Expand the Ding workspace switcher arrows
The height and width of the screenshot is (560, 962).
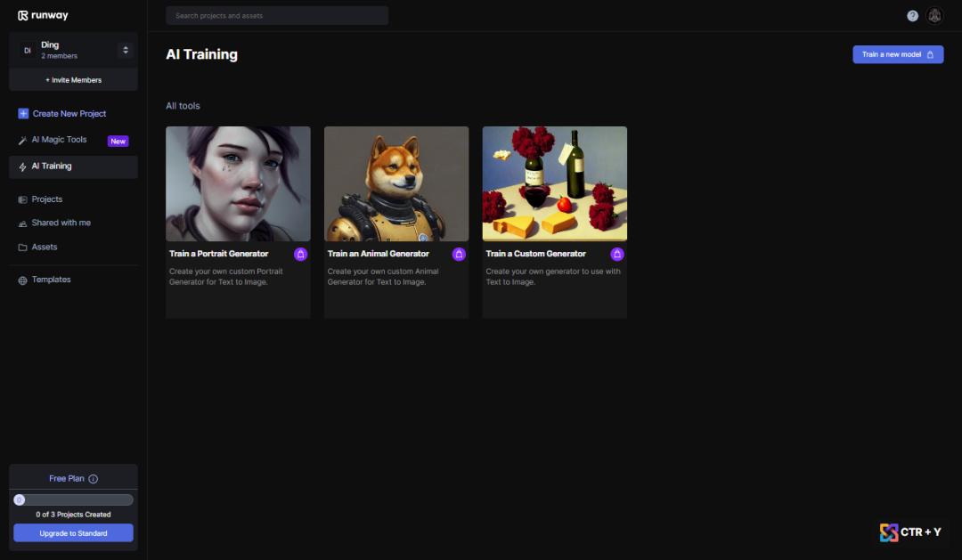coord(126,50)
